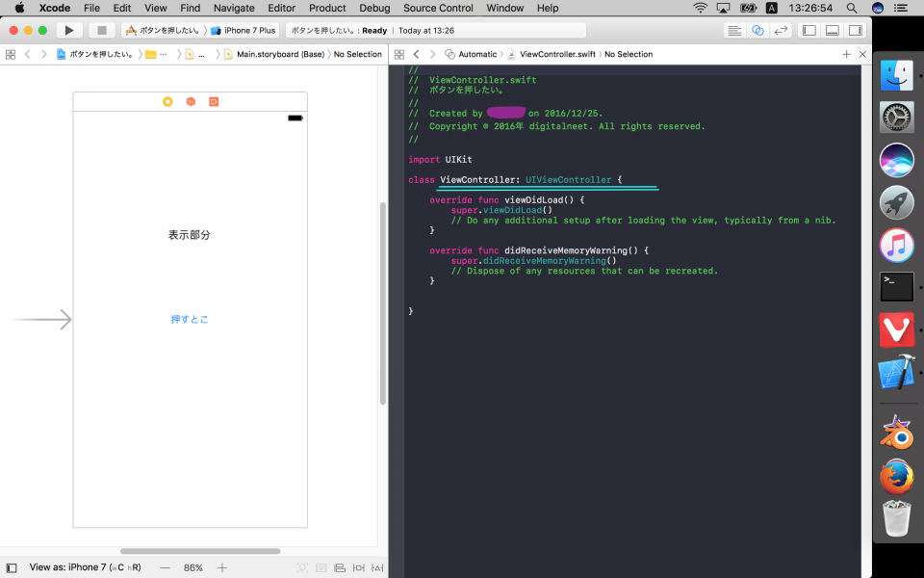This screenshot has width=924, height=578.
Task: Click the import UIKit line
Action: coord(440,160)
